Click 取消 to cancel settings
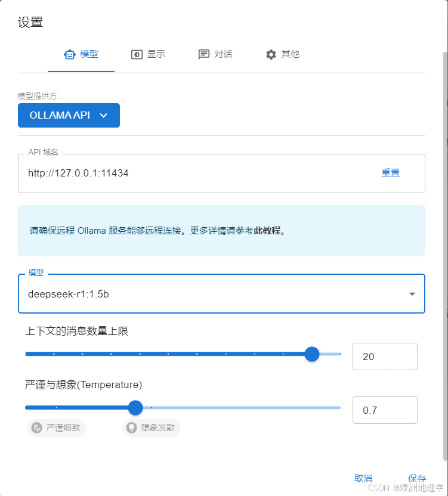Viewport: 448px width, 496px height. click(x=363, y=478)
